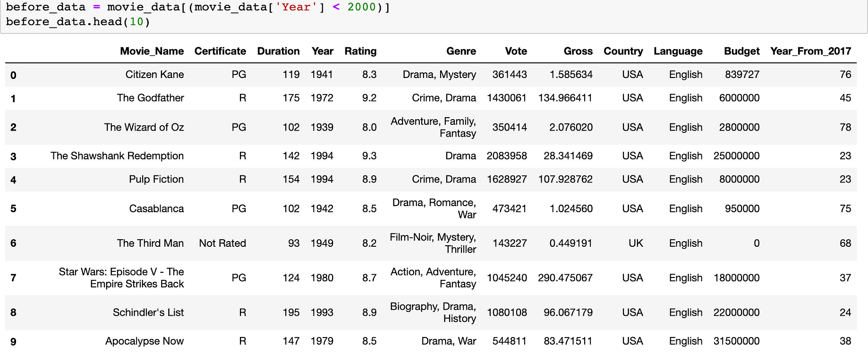This screenshot has width=868, height=355.
Task: Click the Language column header
Action: 678,51
